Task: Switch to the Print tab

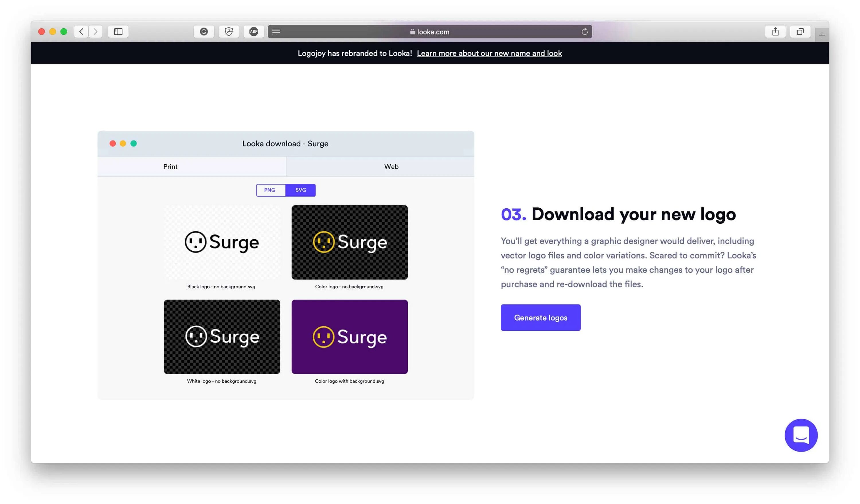Action: (x=170, y=166)
